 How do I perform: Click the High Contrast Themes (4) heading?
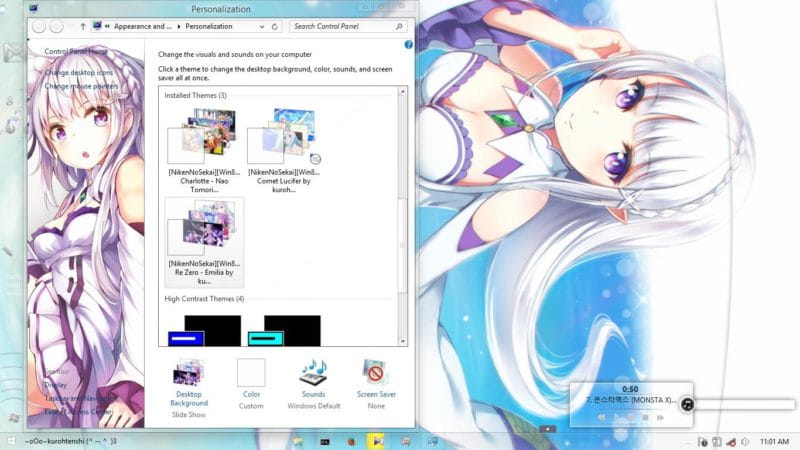pos(204,299)
